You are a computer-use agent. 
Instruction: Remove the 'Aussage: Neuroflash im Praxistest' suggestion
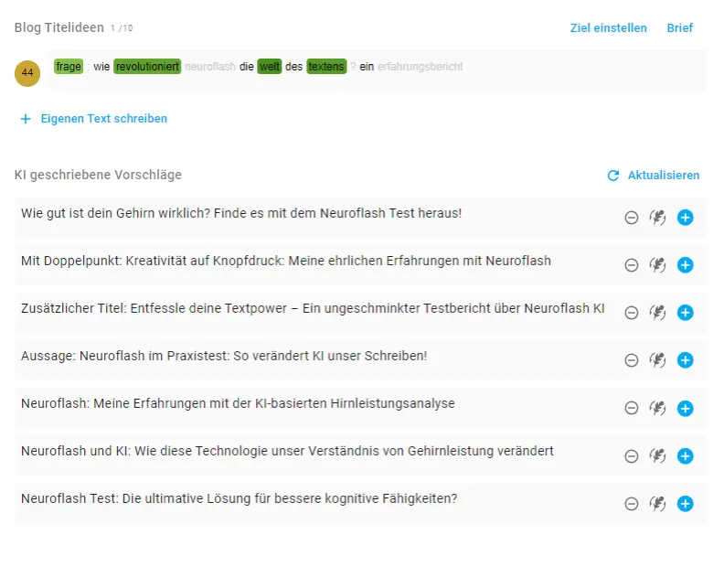[631, 360]
